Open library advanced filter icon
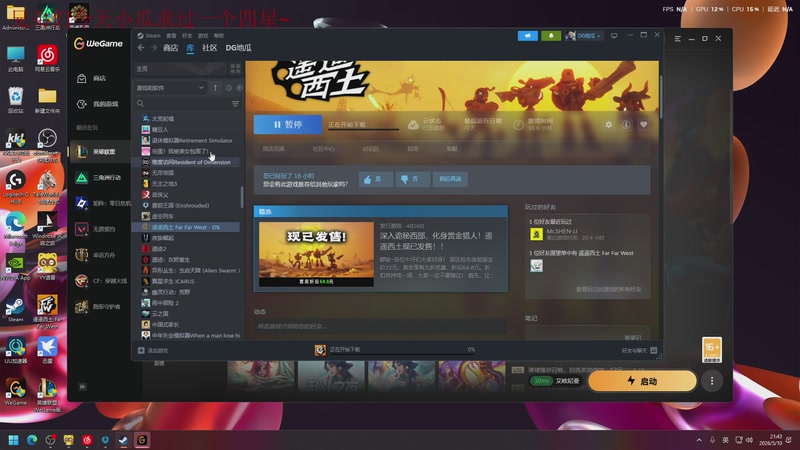 click(235, 104)
